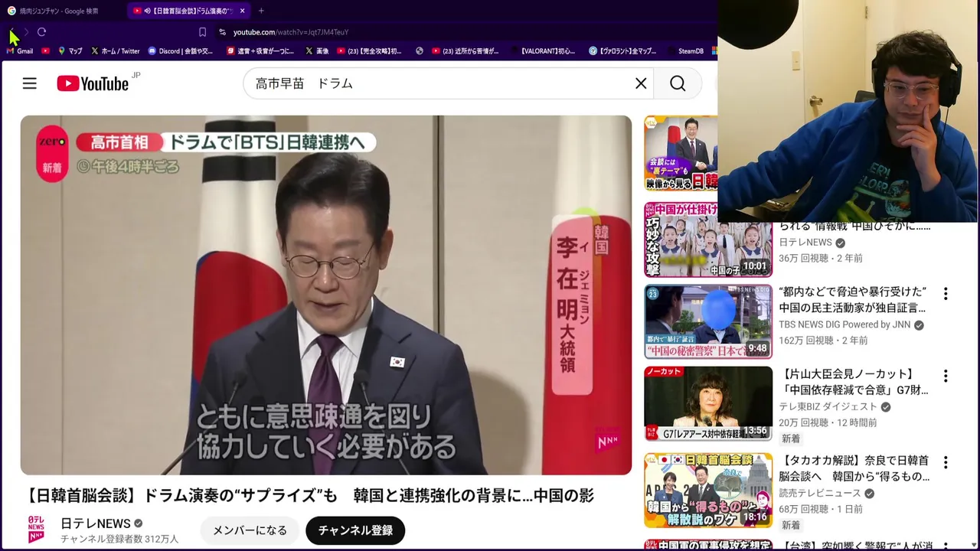This screenshot has width=980, height=551.
Task: Open more options for the タカオカ解説 video
Action: [x=946, y=462]
